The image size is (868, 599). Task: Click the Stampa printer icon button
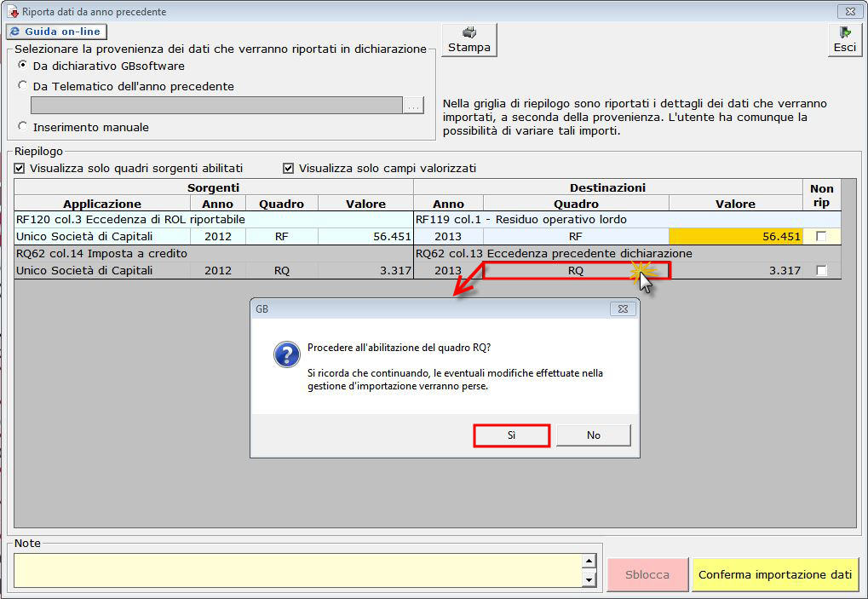[468, 40]
